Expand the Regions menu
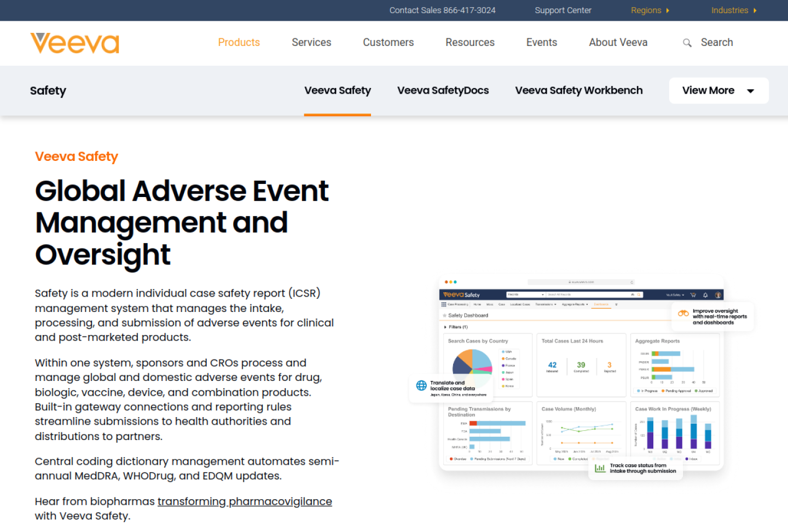 click(x=650, y=10)
